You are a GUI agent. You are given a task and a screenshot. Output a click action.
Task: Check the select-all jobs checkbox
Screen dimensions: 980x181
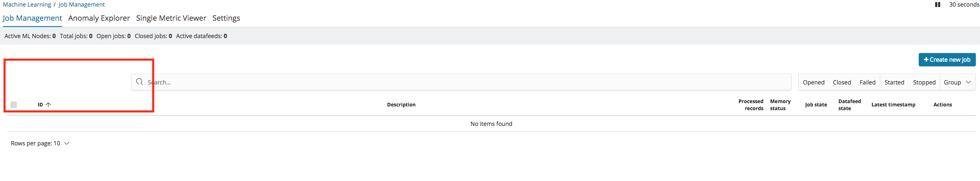click(x=14, y=105)
